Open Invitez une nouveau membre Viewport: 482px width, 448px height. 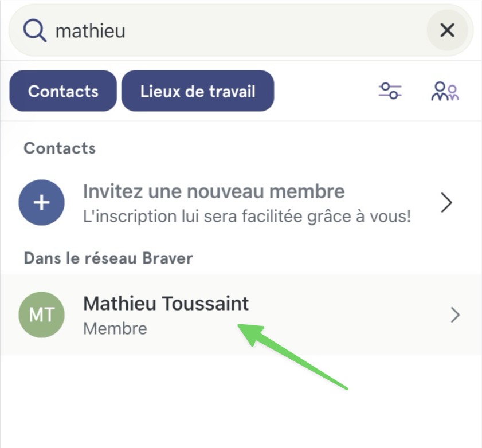pyautogui.click(x=214, y=191)
